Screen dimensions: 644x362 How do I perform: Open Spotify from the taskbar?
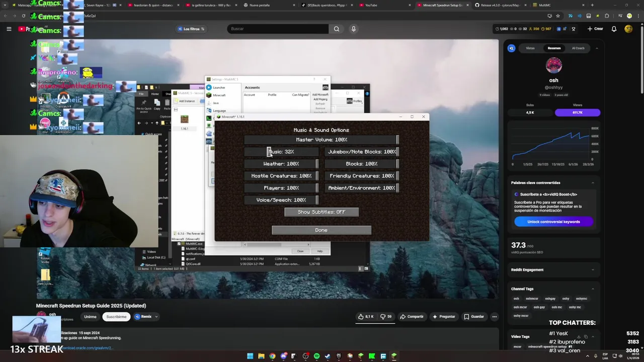click(316, 356)
